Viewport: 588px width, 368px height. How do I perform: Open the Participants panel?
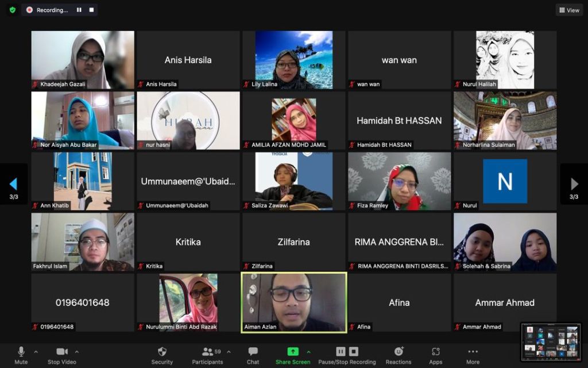pos(207,352)
